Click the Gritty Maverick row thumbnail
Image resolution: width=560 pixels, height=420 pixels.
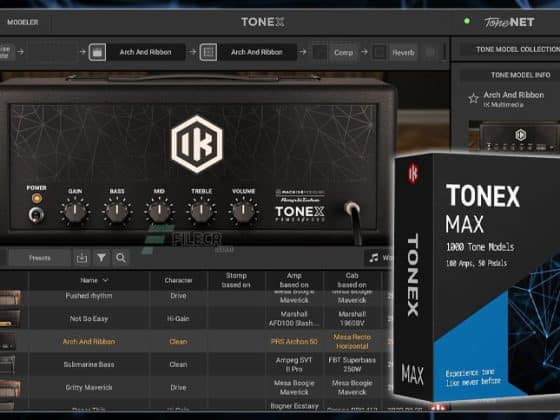tap(10, 389)
